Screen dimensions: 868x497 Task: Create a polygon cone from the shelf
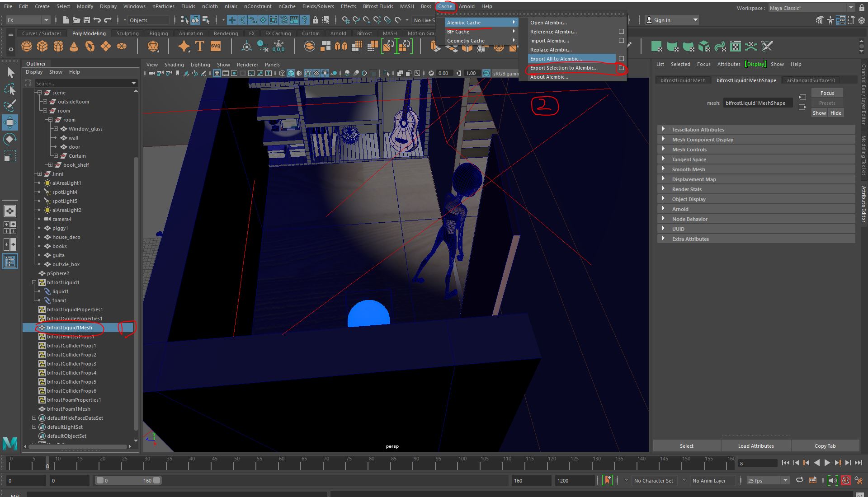(x=74, y=46)
